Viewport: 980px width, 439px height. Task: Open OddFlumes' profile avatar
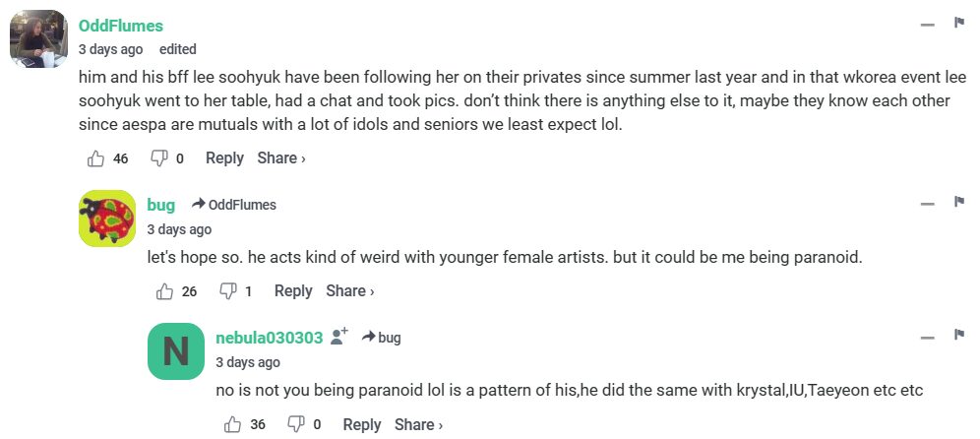(38, 42)
